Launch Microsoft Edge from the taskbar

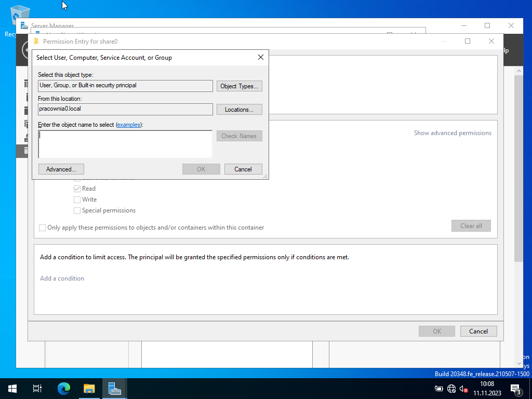click(x=63, y=388)
